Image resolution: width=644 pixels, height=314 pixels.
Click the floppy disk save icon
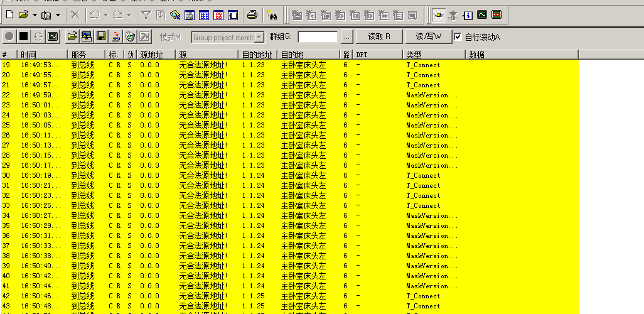(x=100, y=37)
